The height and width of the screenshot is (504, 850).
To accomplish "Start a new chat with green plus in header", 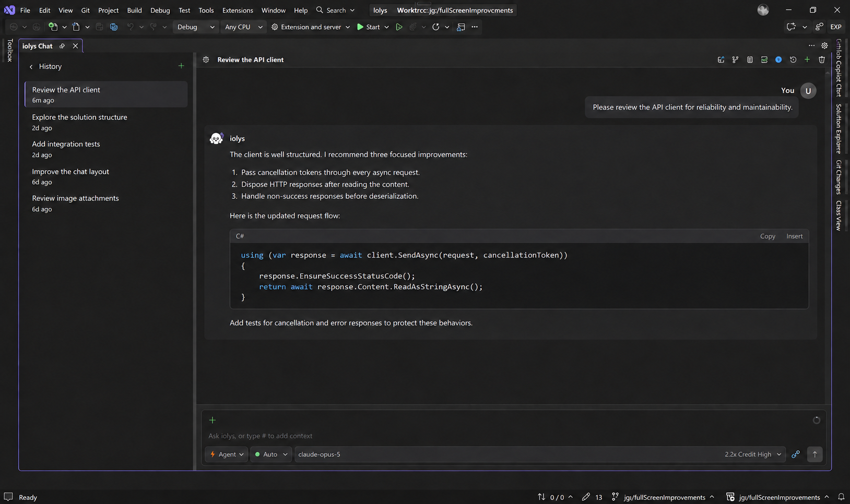I will pos(807,60).
